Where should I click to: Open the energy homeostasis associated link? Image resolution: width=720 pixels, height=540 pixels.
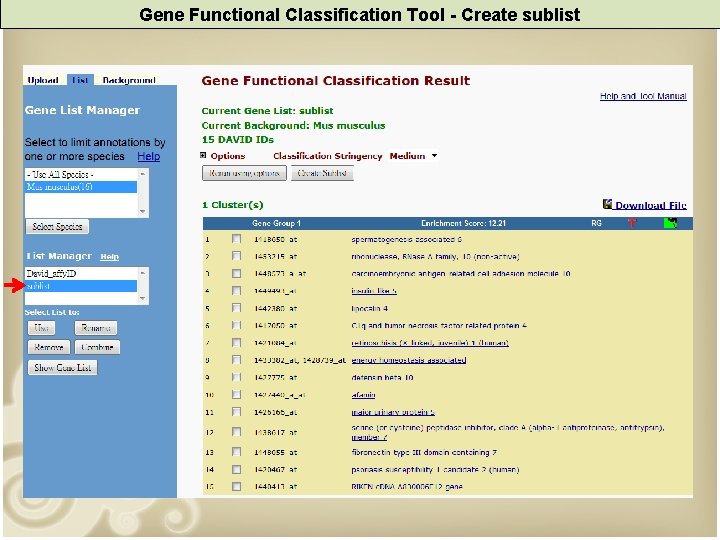(409, 360)
